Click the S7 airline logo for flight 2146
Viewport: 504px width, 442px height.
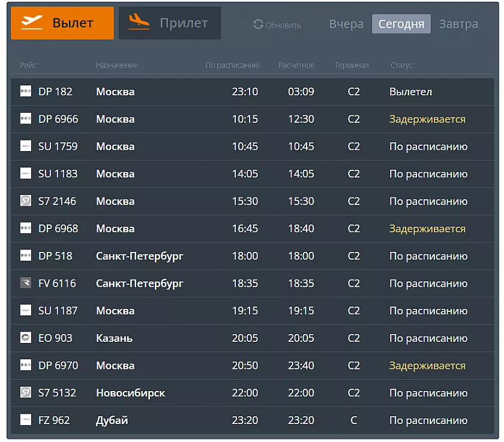tap(26, 202)
